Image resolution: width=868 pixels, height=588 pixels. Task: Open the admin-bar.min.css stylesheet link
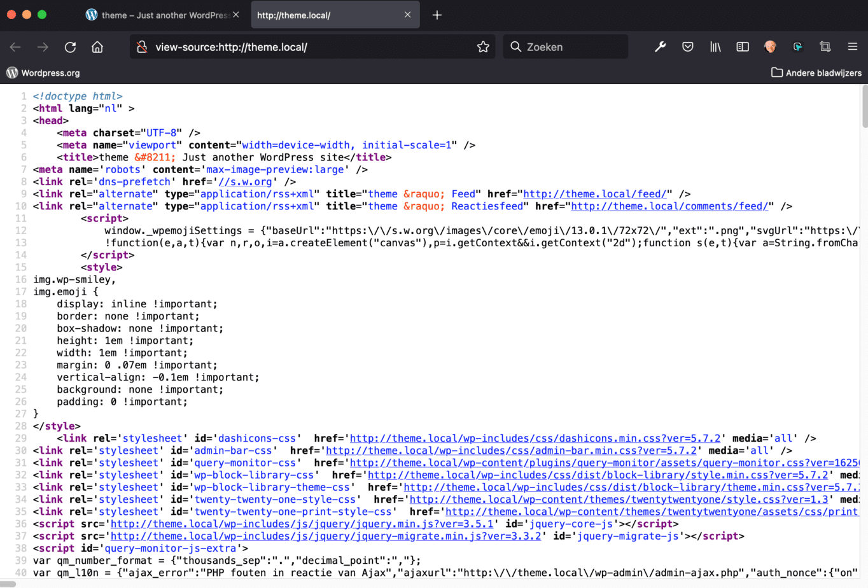click(511, 451)
